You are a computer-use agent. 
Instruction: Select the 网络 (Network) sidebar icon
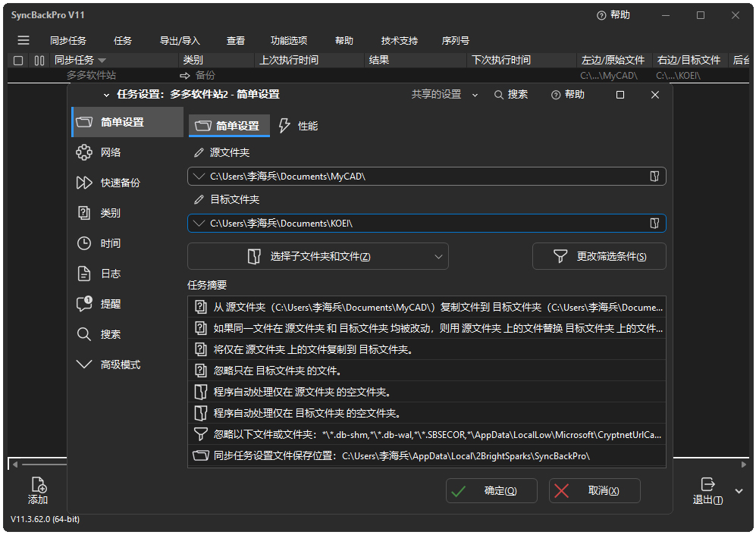click(83, 152)
